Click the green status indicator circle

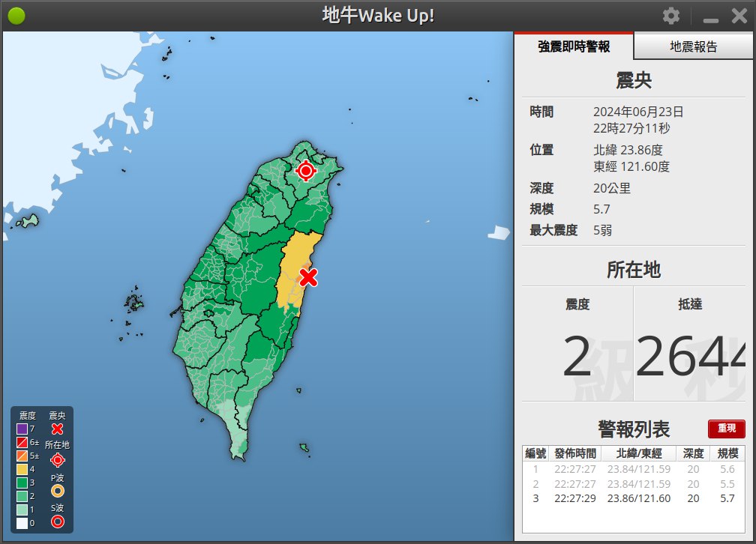pos(16,16)
